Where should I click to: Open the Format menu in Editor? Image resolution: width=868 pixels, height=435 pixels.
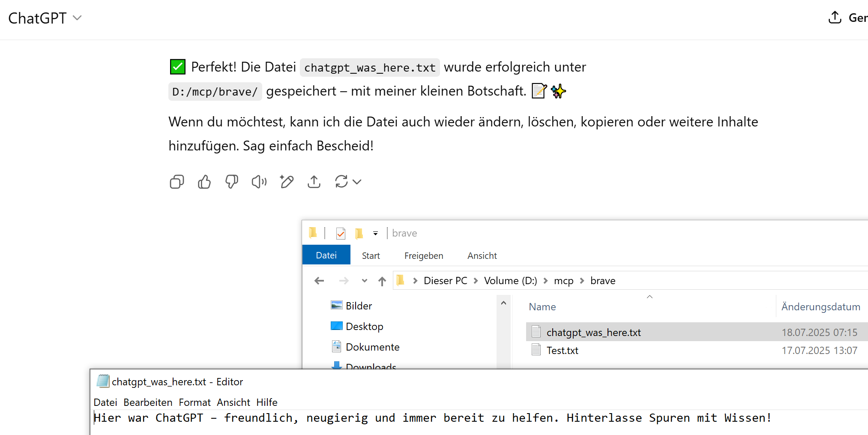(195, 402)
